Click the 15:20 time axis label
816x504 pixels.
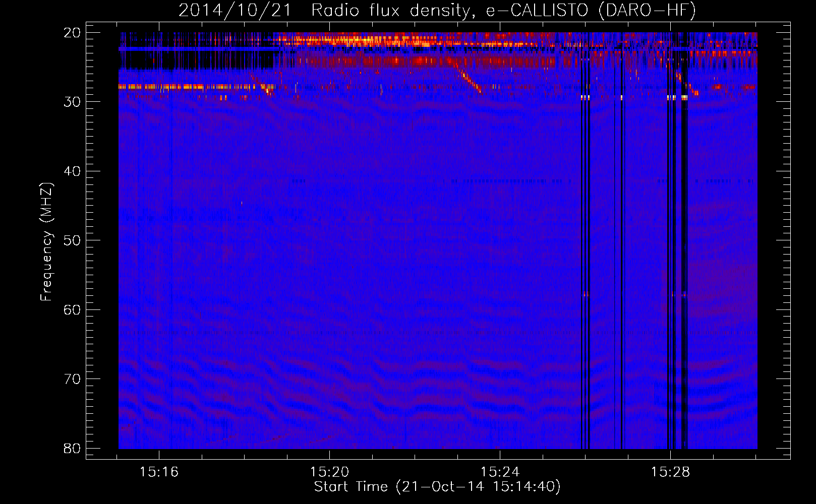click(x=329, y=472)
